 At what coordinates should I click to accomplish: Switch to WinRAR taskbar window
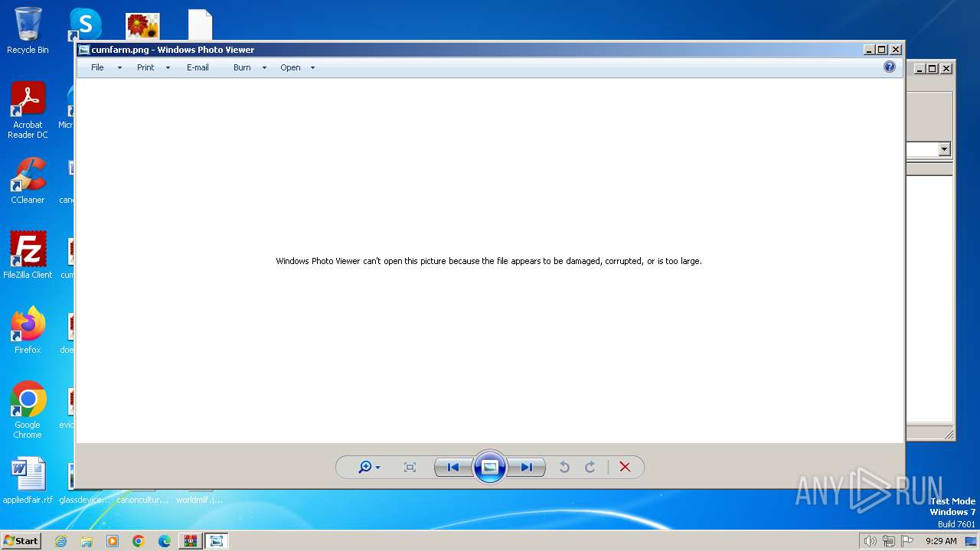pyautogui.click(x=191, y=541)
